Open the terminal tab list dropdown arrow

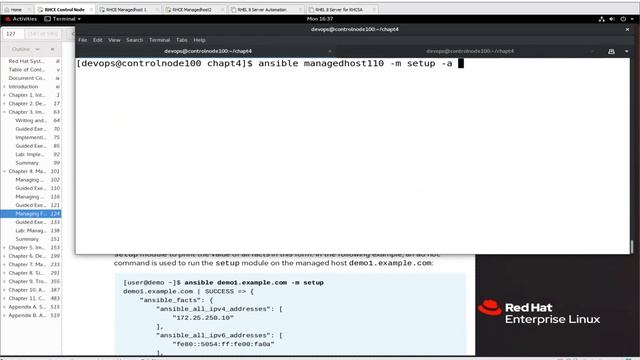point(627,51)
